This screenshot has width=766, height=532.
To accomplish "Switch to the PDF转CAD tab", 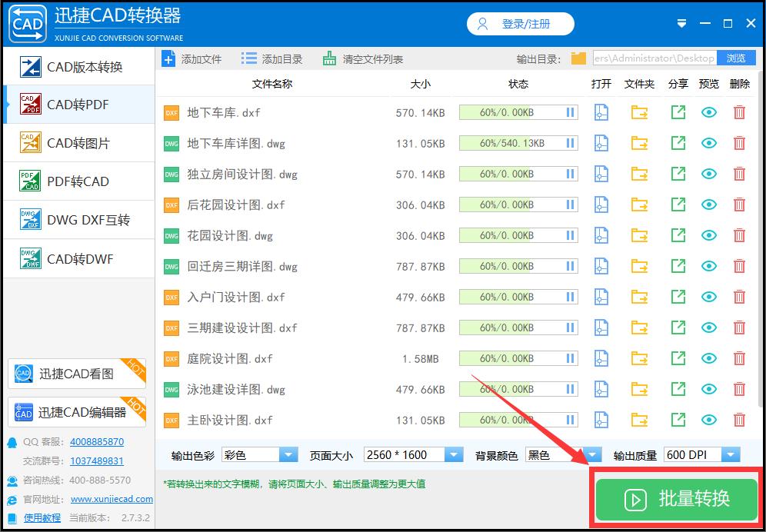I will click(76, 181).
